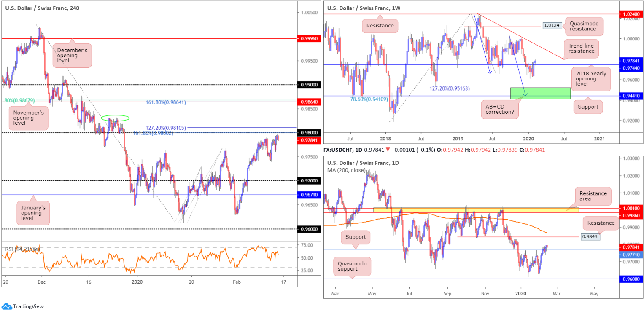Click the 0.96000 price label on 240 chart
Screen dimensions: 644x311
click(x=310, y=229)
